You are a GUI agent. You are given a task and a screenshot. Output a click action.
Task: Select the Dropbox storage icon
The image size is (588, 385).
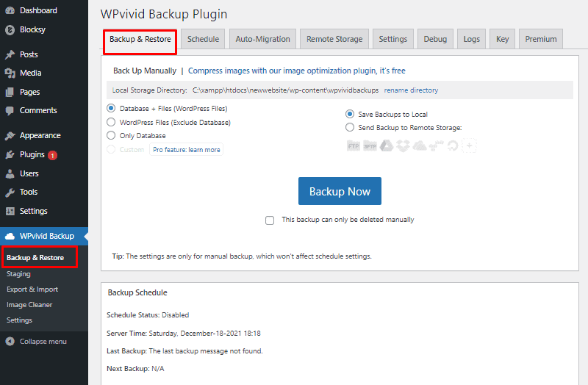point(403,145)
